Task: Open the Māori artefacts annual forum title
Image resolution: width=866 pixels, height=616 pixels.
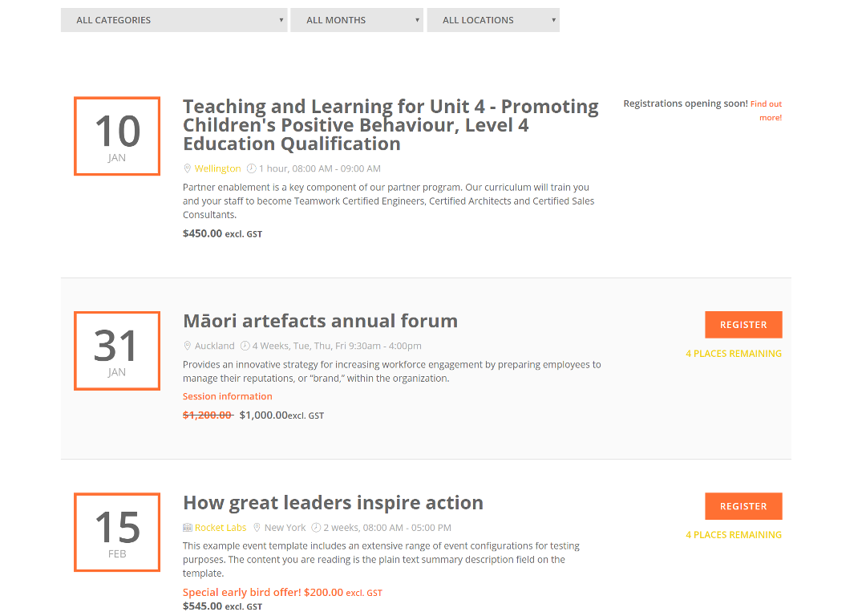Action: tap(320, 321)
